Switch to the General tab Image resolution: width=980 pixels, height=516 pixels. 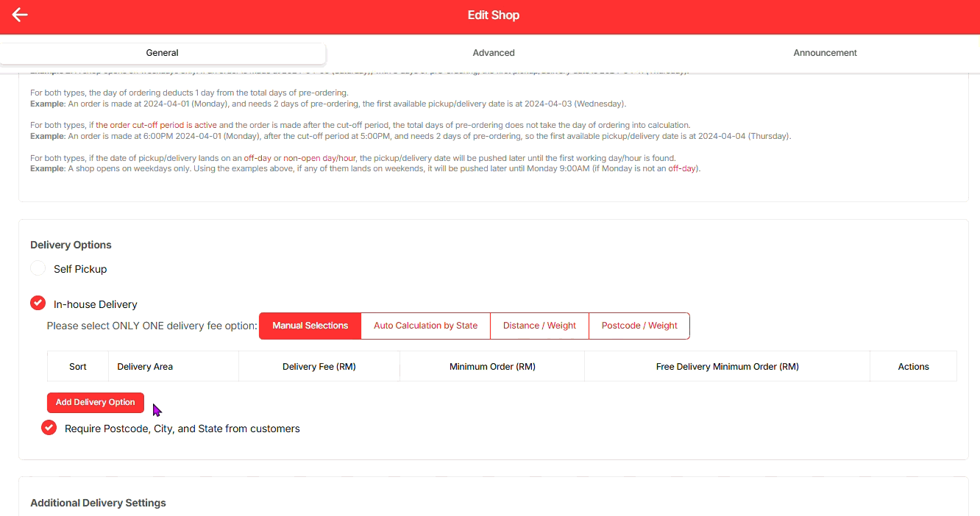(x=163, y=53)
